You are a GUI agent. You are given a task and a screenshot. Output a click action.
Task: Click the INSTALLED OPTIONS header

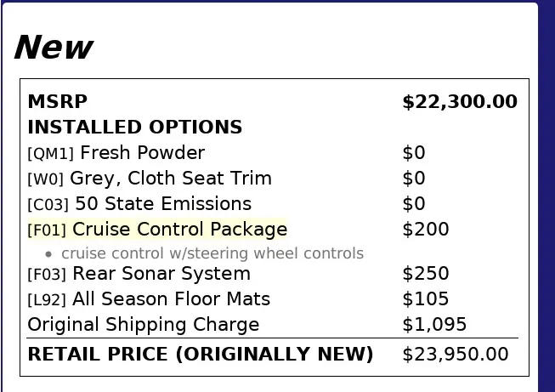(135, 128)
